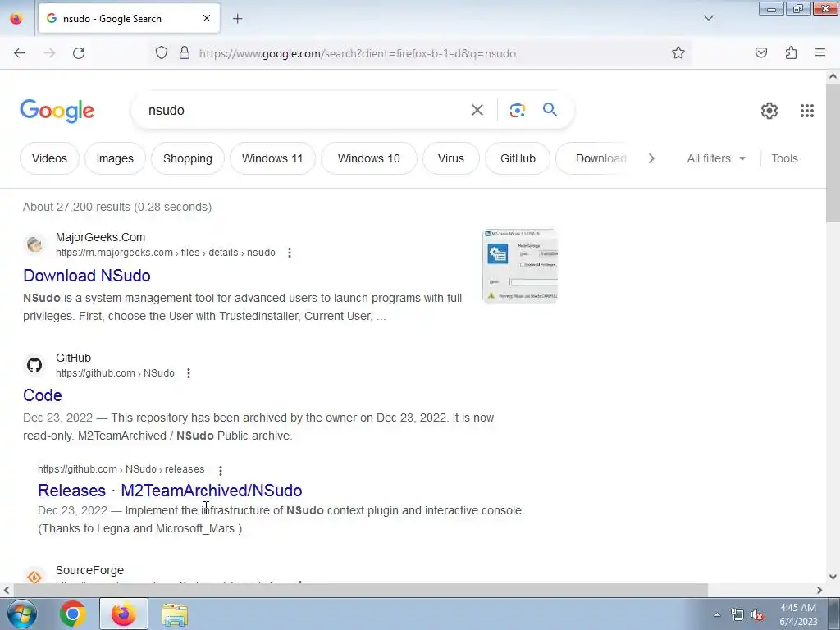Image resolution: width=840 pixels, height=630 pixels.
Task: Click the SourceForge result site name
Action: tap(89, 570)
